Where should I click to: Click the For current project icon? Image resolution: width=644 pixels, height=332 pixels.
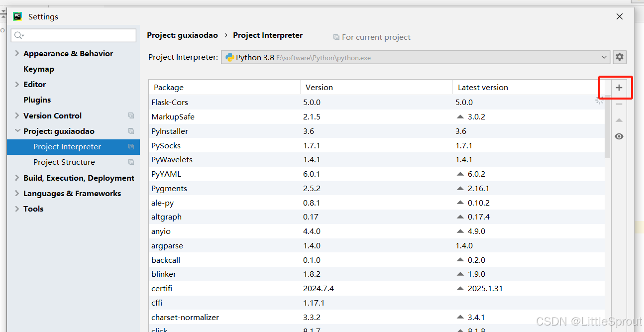[x=336, y=37]
